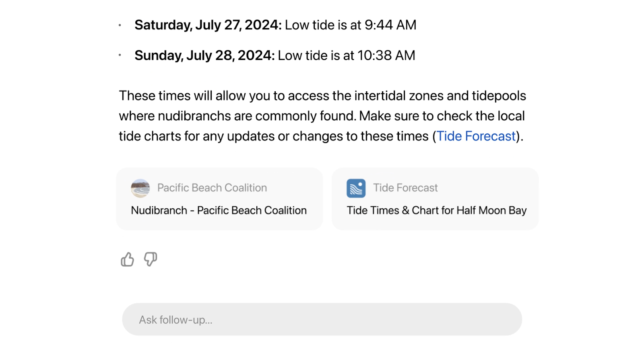Click the 10:38 AM low tide time
Viewport: 644px width, 362px height.
pyautogui.click(x=386, y=56)
